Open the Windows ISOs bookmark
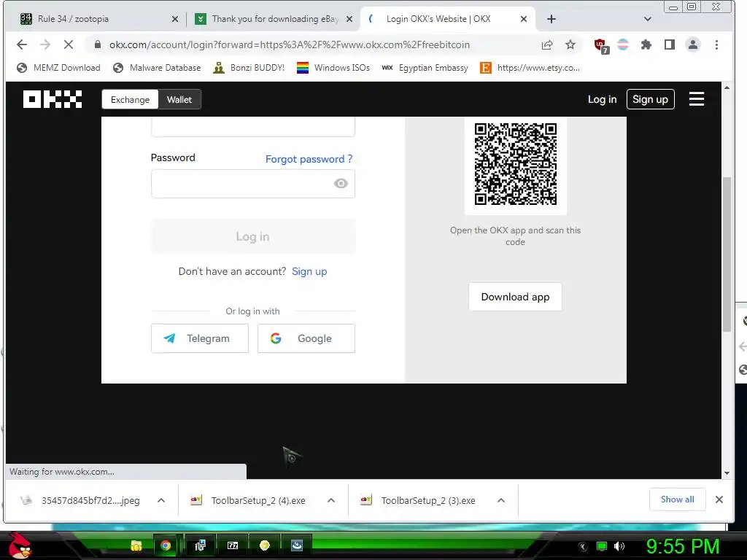The width and height of the screenshot is (747, 560). click(x=333, y=68)
